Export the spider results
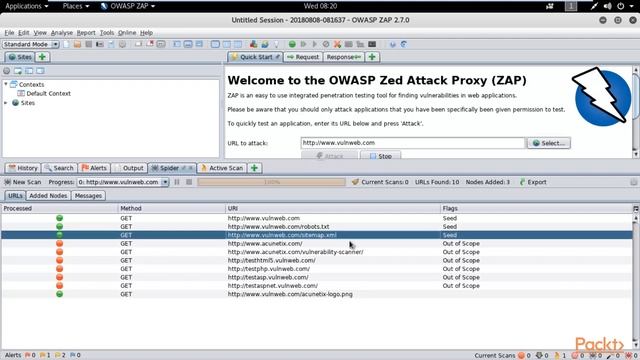This screenshot has width=640, height=360. [533, 182]
